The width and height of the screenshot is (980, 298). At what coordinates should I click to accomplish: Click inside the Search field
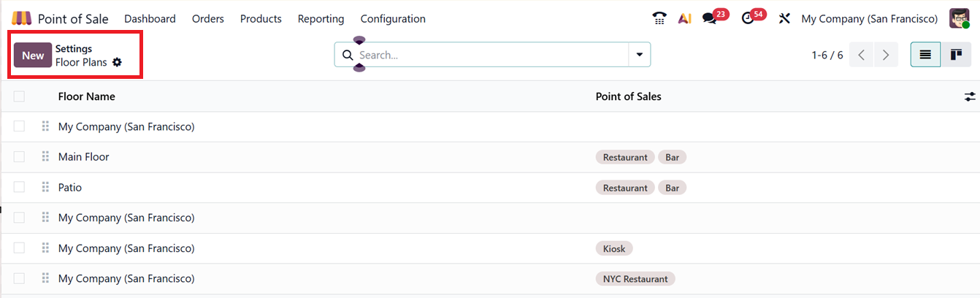489,55
